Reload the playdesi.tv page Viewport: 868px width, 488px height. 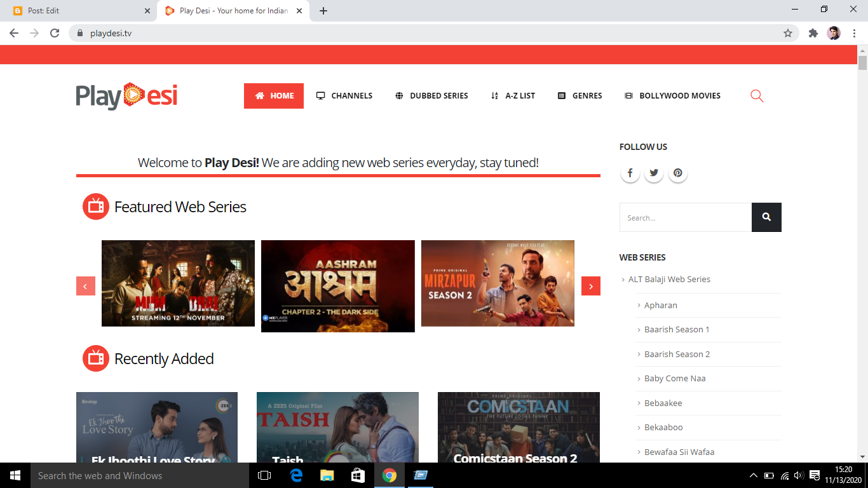point(55,33)
